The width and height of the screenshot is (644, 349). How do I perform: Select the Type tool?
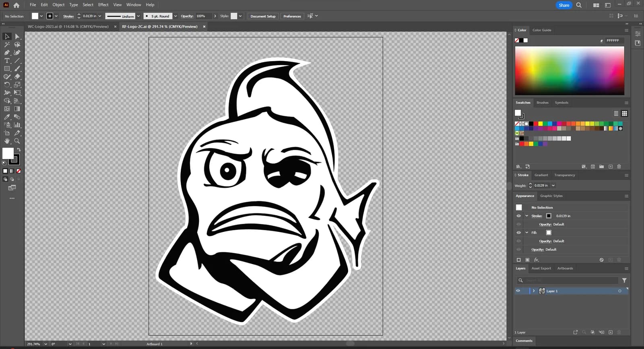(7, 60)
